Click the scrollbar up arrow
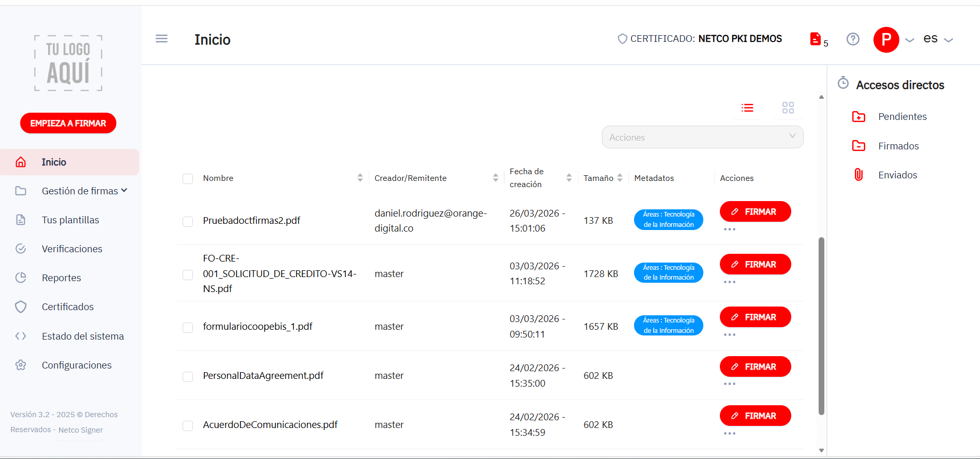The height and width of the screenshot is (459, 980). (821, 97)
